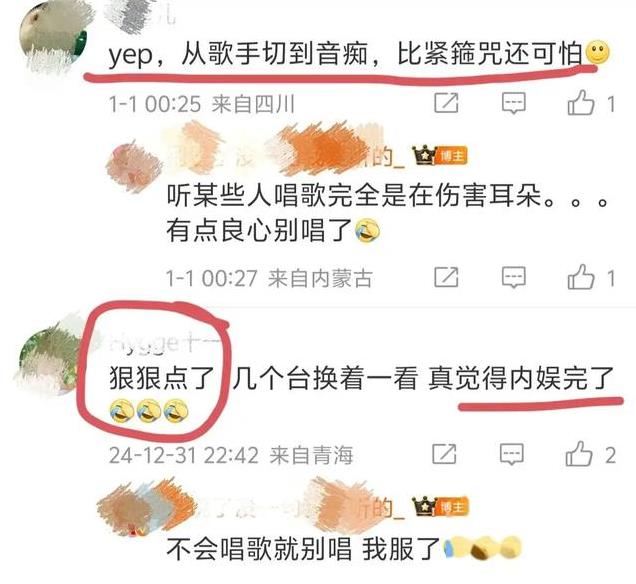
Task: Reply to the 青海 comment
Action: [x=511, y=454]
